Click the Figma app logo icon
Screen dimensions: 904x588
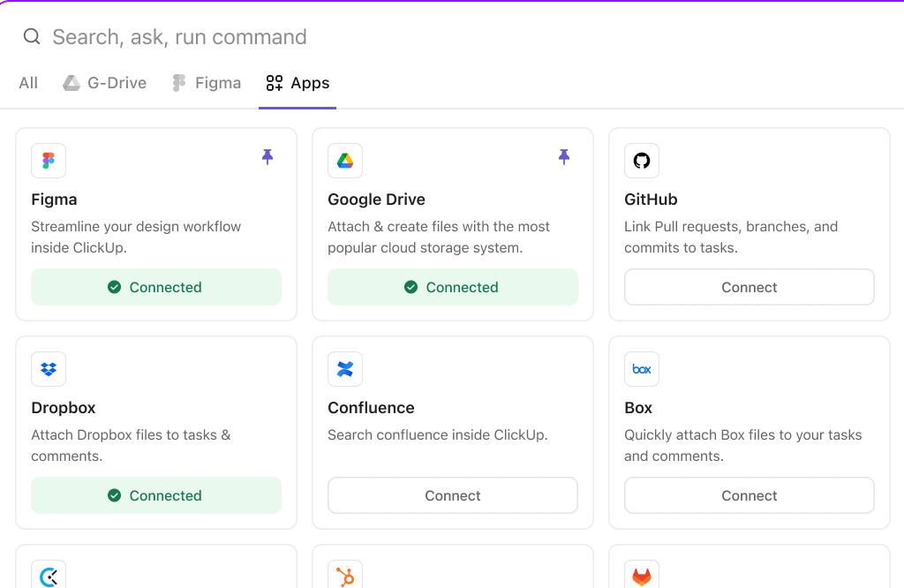[49, 161]
